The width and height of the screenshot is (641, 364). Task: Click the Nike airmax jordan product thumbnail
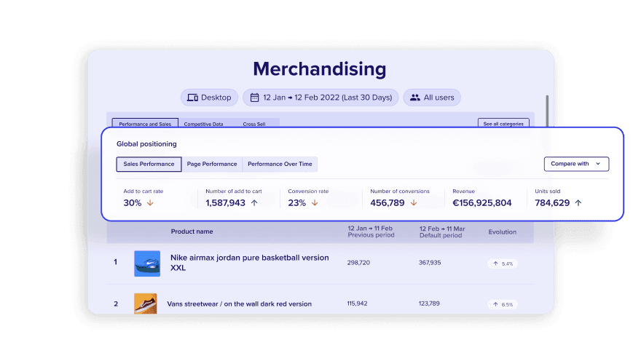tap(146, 263)
